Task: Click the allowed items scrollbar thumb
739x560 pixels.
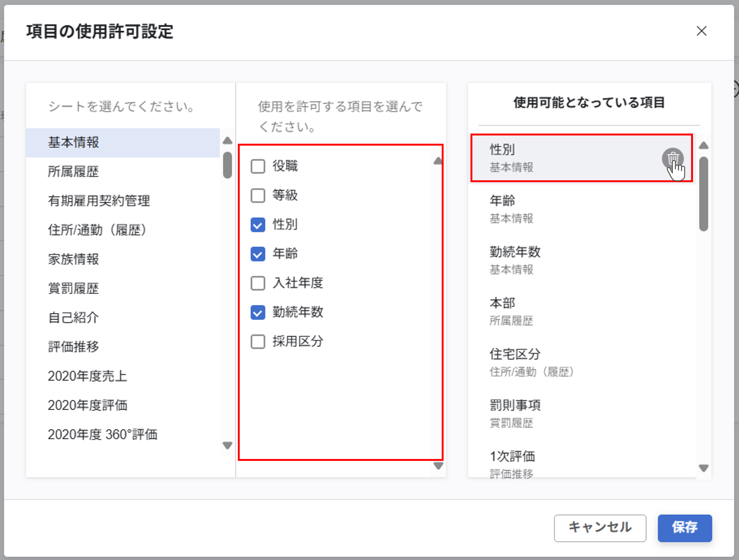Action: [704, 194]
